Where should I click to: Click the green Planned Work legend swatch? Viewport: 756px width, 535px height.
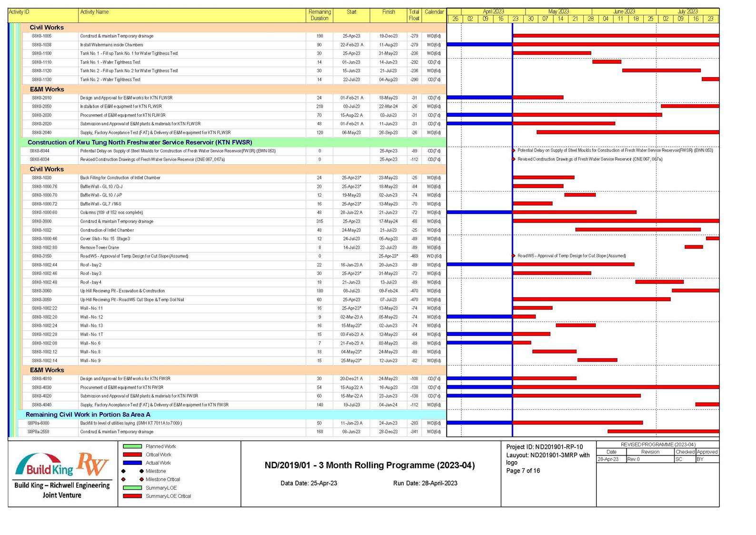pos(132,446)
